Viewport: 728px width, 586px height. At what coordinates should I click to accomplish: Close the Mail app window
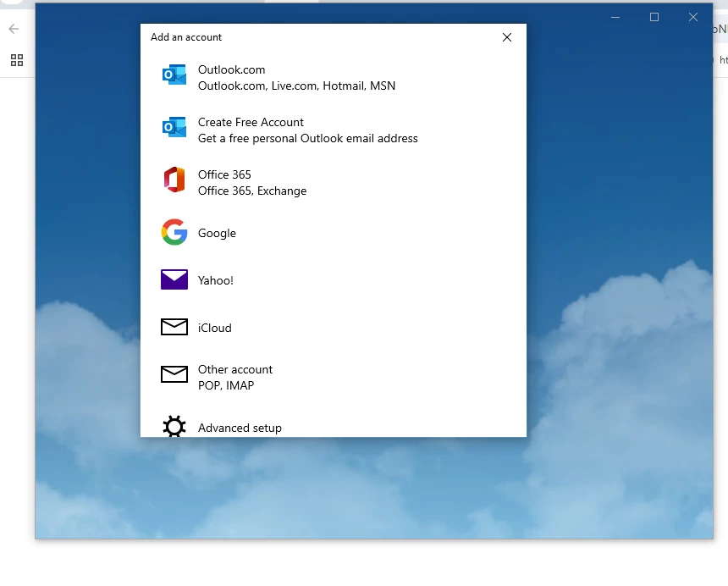(693, 17)
